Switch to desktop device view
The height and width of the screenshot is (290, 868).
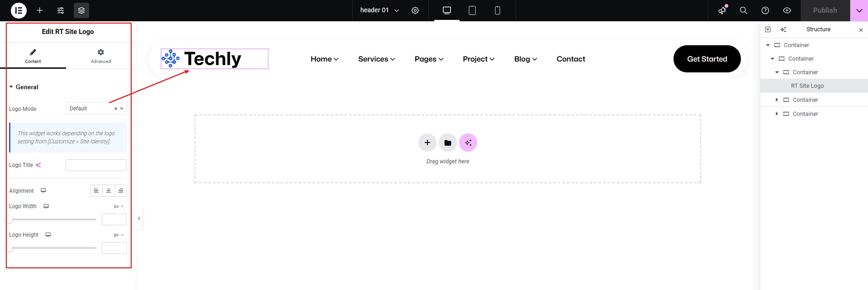pos(447,10)
